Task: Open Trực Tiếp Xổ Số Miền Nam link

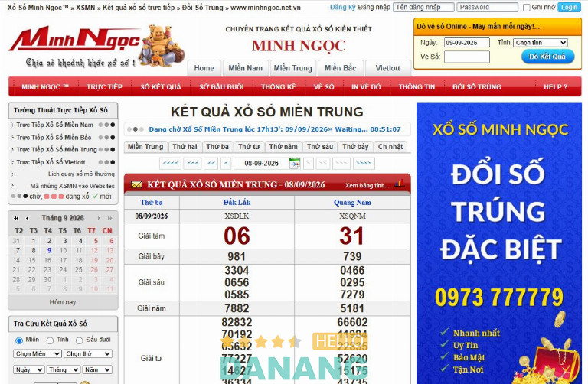Action: 55,125
